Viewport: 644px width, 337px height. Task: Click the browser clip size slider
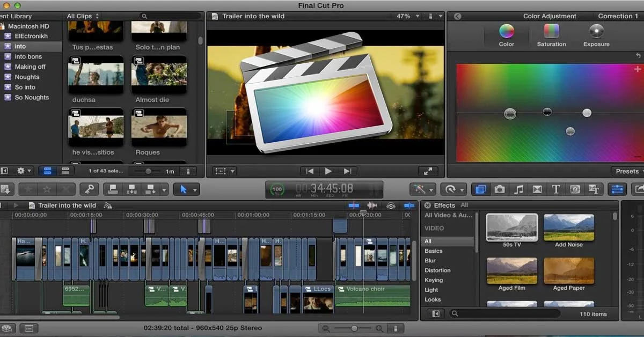149,171
